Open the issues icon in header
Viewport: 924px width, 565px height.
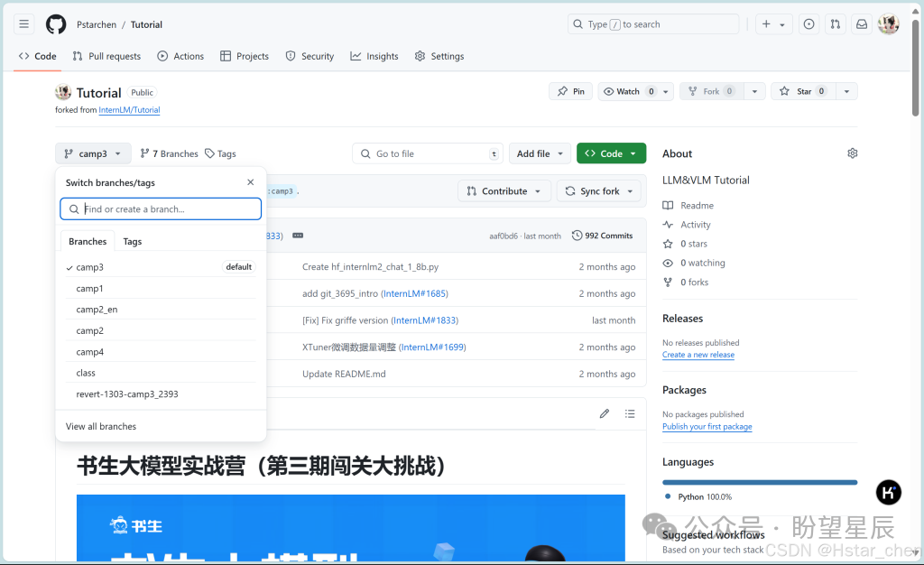click(x=809, y=24)
